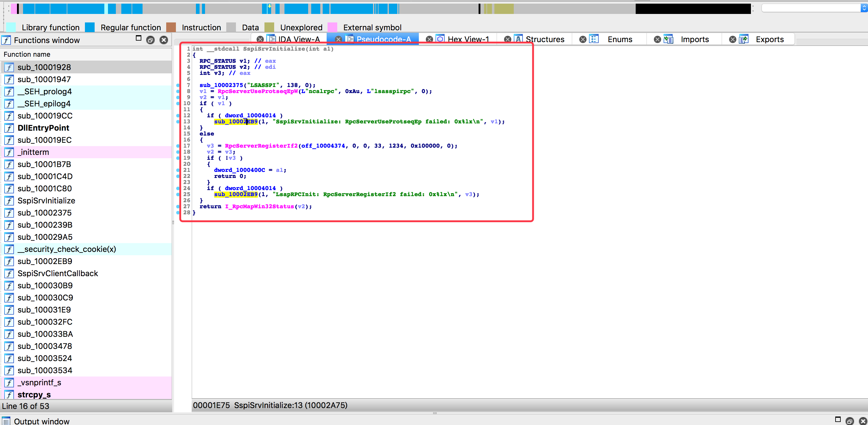Click the Enums tab icon
The width and height of the screenshot is (868, 425).
click(x=594, y=39)
